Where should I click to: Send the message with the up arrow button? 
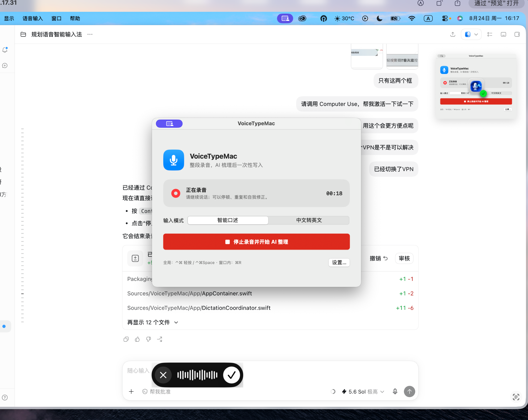point(410,392)
